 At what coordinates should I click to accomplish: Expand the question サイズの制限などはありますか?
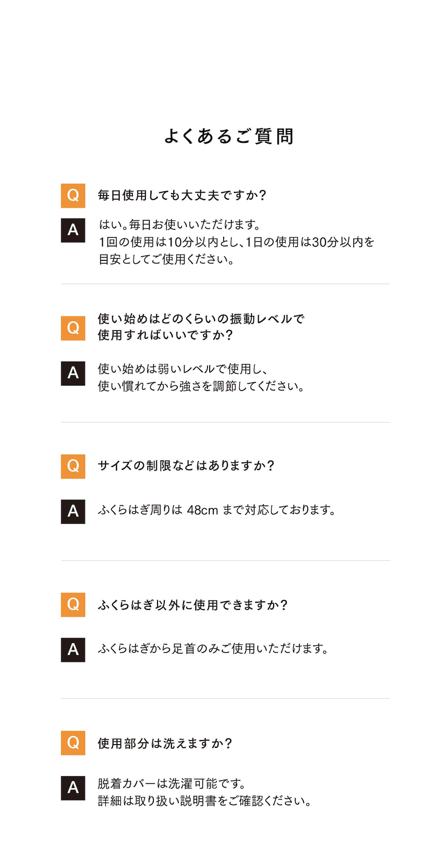pos(186,466)
